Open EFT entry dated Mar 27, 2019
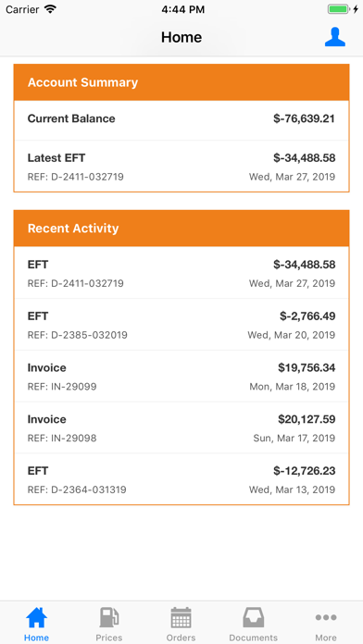 (x=181, y=273)
